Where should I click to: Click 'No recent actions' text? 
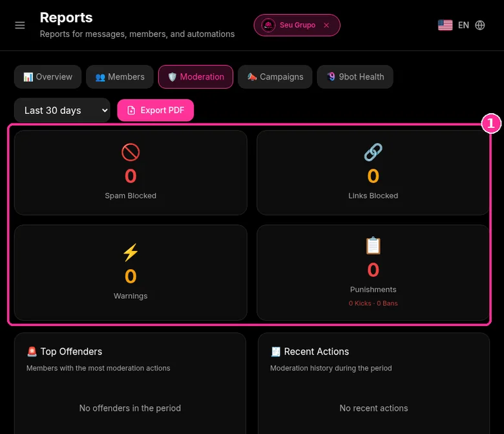pos(374,408)
